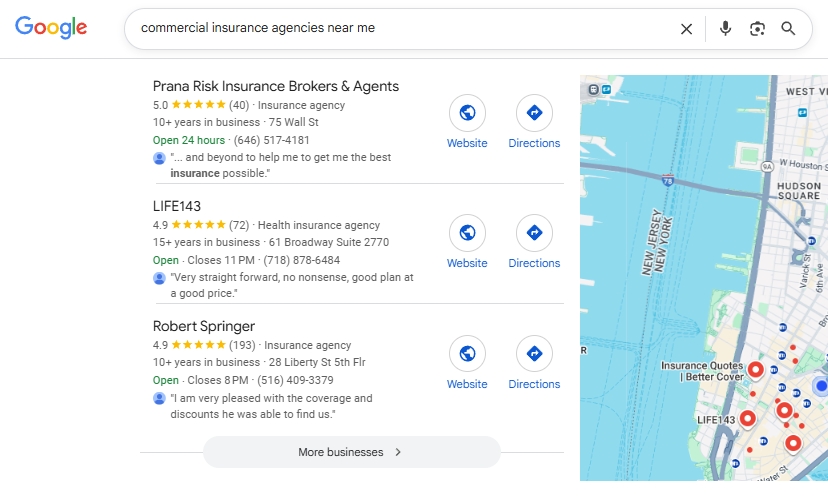Click the Website label under Robert Springer

pos(467,384)
